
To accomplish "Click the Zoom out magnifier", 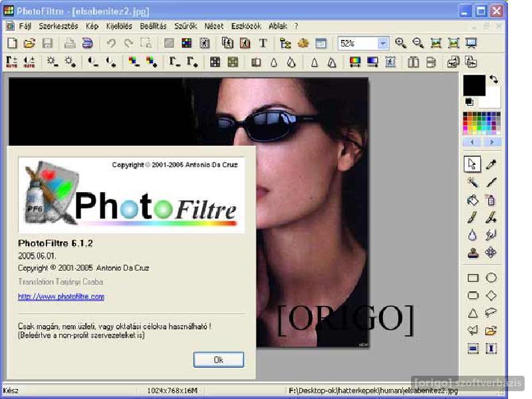I will pos(418,43).
